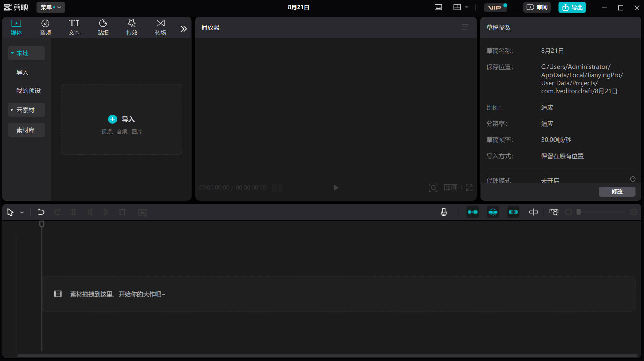This screenshot has height=361, width=644.
Task: Open the Effects (特效) panel
Action: tap(132, 27)
